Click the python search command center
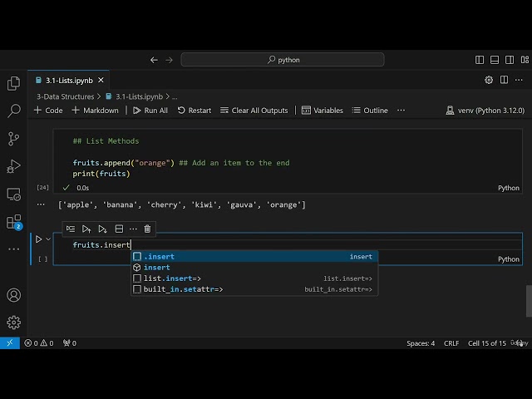This screenshot has height=399, width=532. pyautogui.click(x=283, y=60)
